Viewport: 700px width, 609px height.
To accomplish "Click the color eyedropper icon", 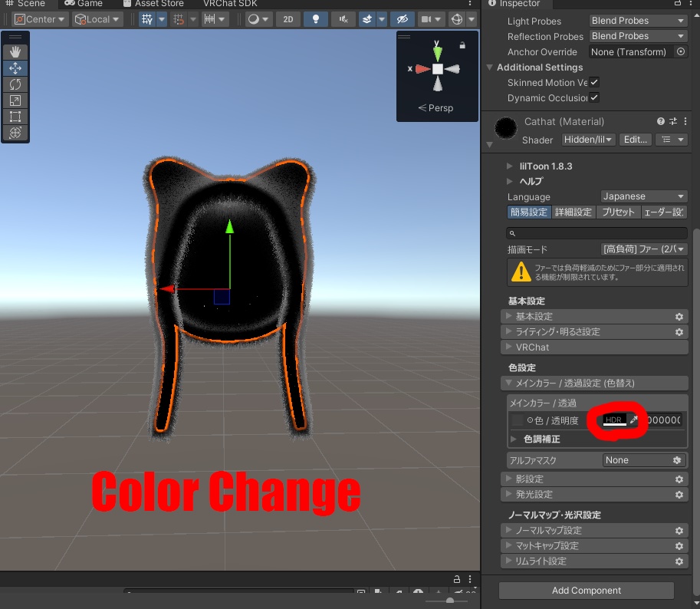I will pyautogui.click(x=633, y=420).
